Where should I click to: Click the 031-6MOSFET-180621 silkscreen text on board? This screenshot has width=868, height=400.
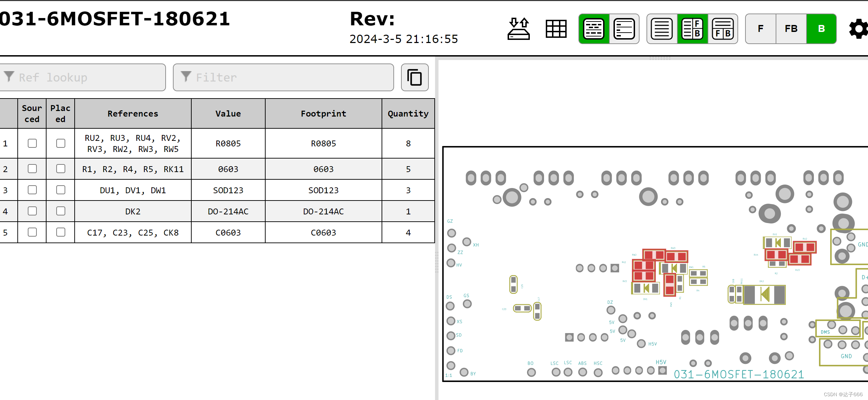point(739,374)
